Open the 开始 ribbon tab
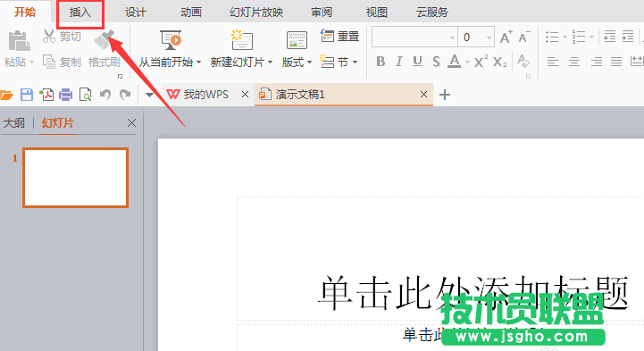The image size is (644, 351). click(25, 12)
